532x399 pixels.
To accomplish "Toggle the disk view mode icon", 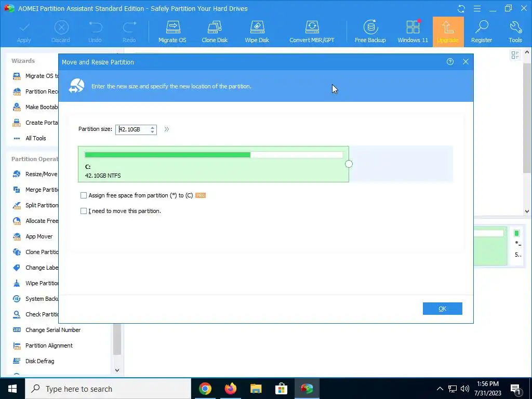I will [515, 55].
